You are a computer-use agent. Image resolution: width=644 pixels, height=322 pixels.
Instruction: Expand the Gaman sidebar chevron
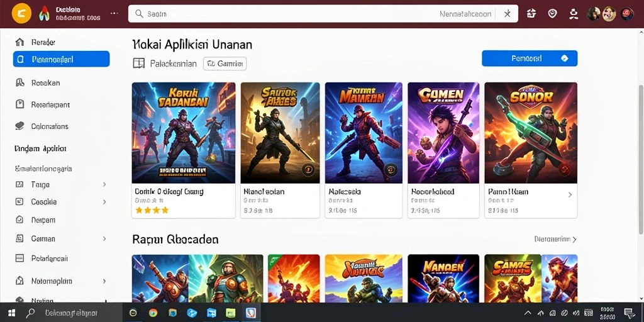pyautogui.click(x=104, y=238)
